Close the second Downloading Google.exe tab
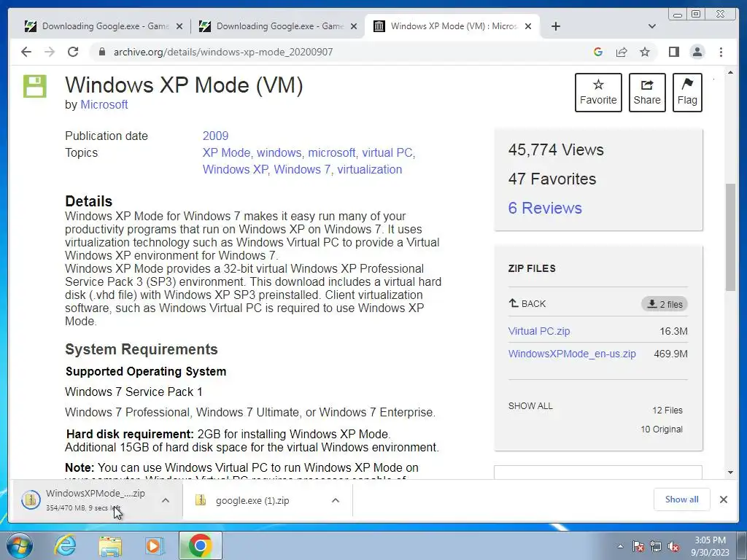 tap(354, 27)
